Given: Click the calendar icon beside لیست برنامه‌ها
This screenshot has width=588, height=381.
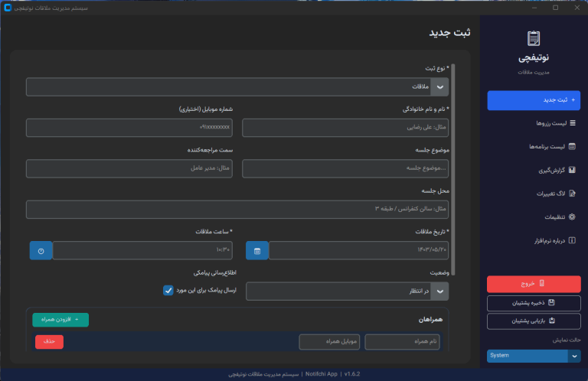Looking at the screenshot, I should (x=572, y=146).
